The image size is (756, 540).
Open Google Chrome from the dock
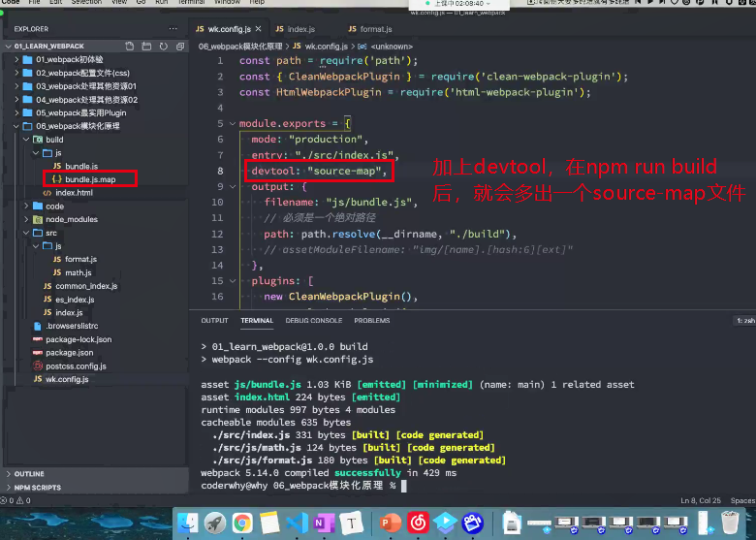242,523
